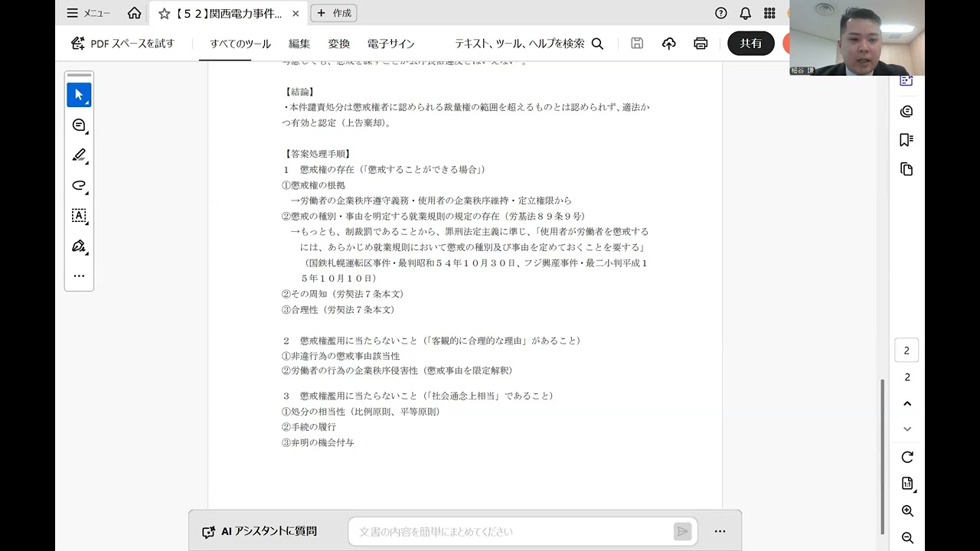Click the vertical document scrollbar
This screenshot has height=551, width=980.
click(883, 456)
